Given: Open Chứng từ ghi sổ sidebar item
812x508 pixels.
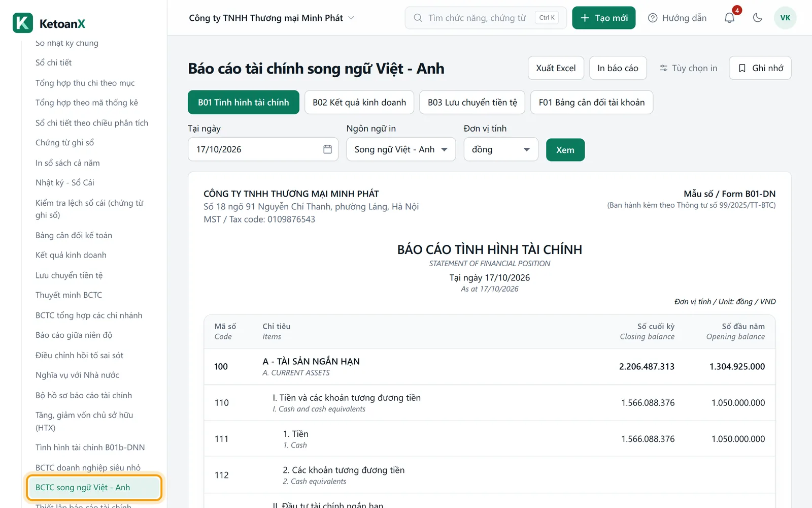Looking at the screenshot, I should tap(64, 143).
